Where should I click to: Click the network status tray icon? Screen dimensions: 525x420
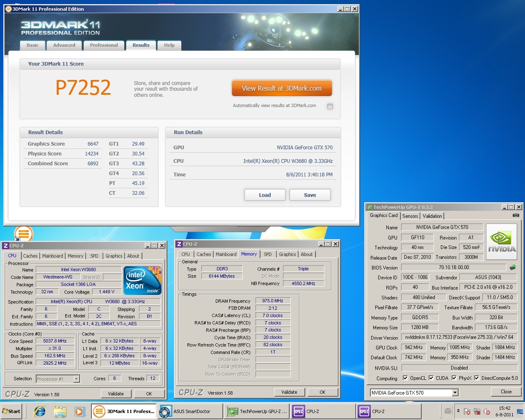point(477,411)
